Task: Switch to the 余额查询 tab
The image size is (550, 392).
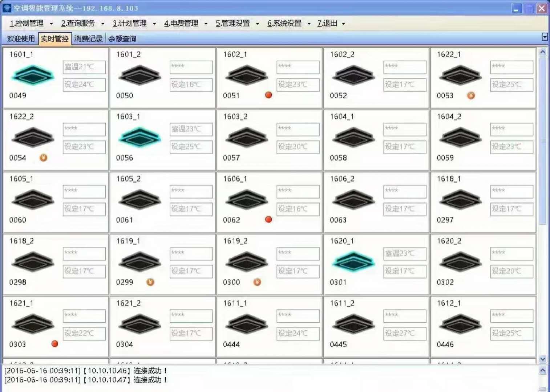Action: click(x=122, y=39)
